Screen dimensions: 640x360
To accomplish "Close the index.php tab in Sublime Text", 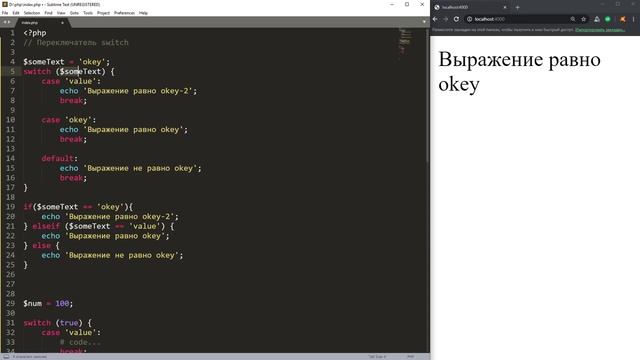I will [x=62, y=23].
